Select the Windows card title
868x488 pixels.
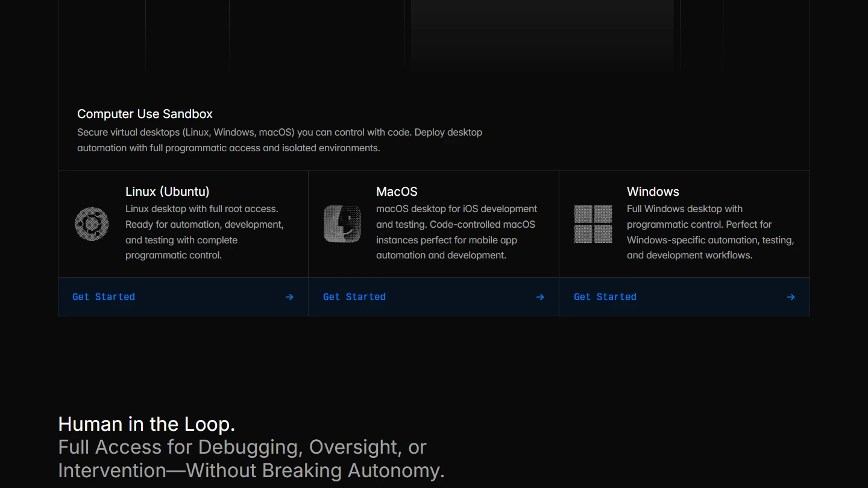tap(653, 192)
